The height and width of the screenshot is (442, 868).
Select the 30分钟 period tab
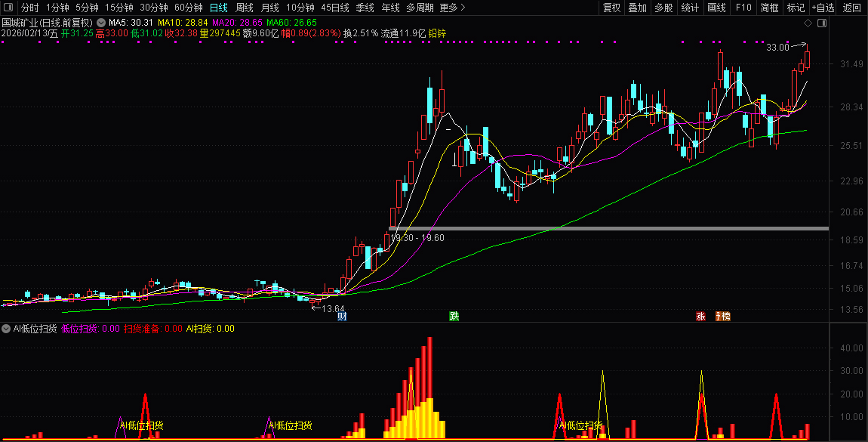coord(154,8)
